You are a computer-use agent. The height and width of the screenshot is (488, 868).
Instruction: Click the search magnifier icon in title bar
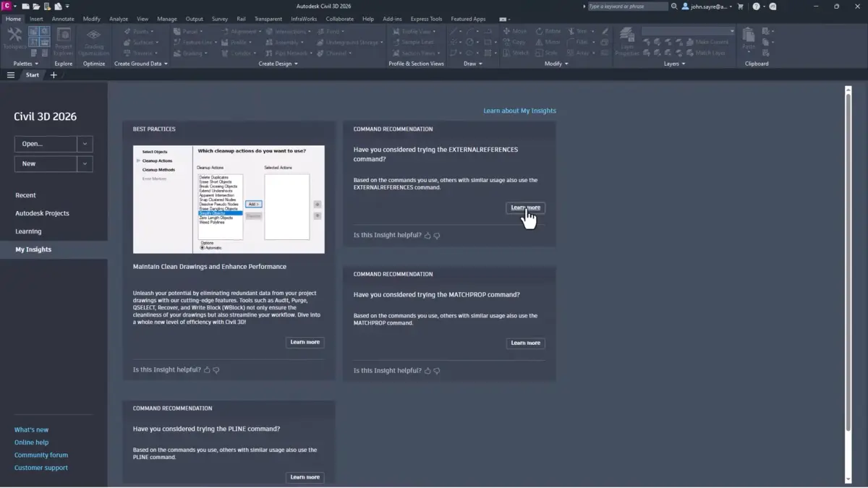674,7
